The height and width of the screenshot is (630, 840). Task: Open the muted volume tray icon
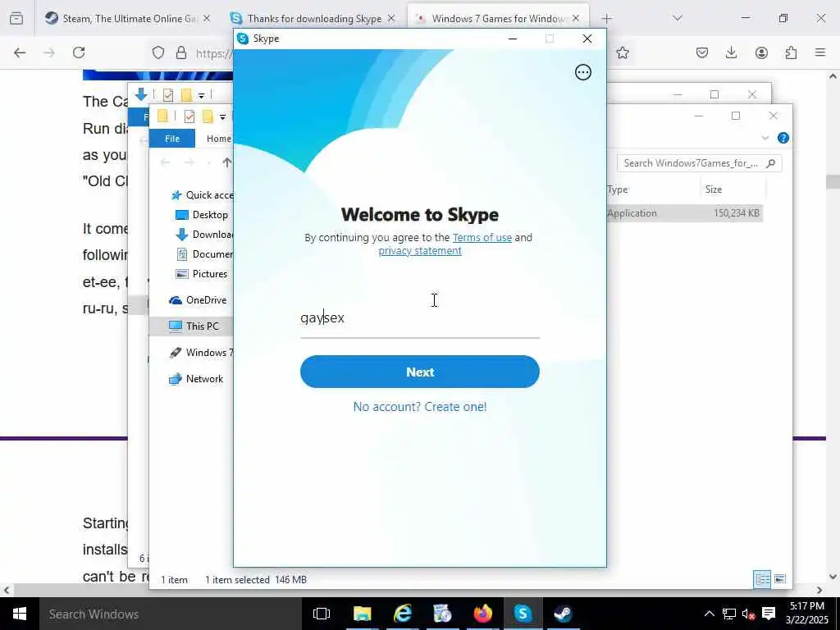(x=748, y=614)
